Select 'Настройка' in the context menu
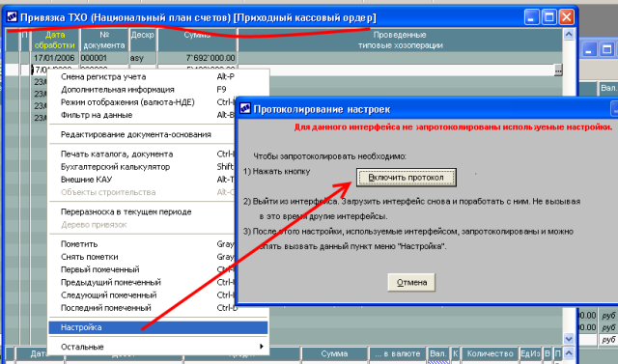 [158, 327]
